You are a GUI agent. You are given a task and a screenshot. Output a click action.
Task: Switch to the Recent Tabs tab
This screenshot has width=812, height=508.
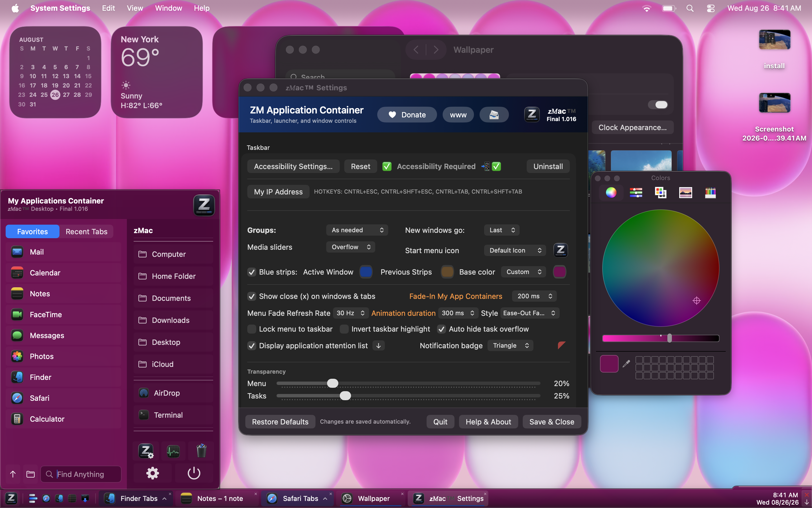87,231
